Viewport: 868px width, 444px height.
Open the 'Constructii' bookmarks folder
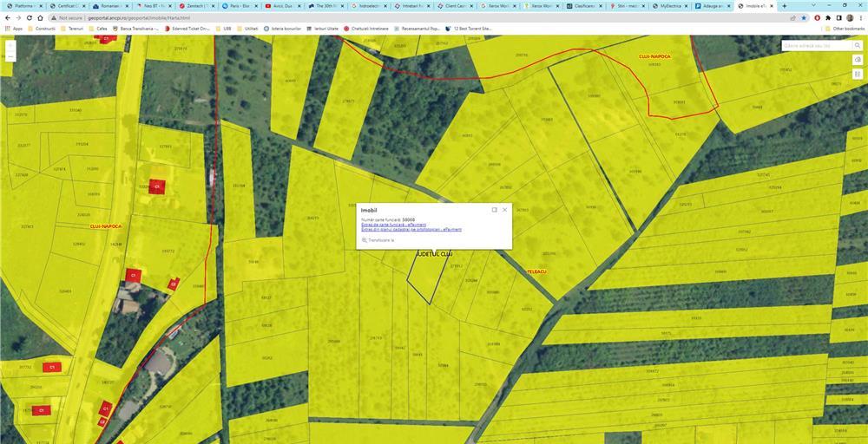click(x=42, y=29)
